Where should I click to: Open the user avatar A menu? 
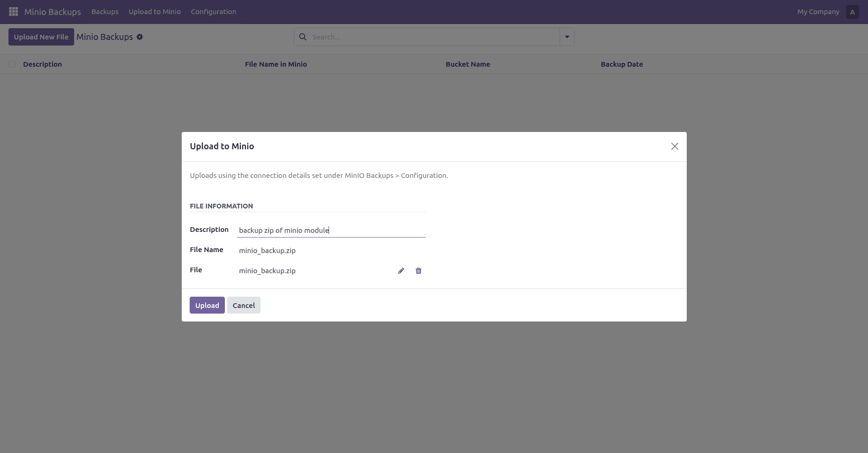point(852,12)
